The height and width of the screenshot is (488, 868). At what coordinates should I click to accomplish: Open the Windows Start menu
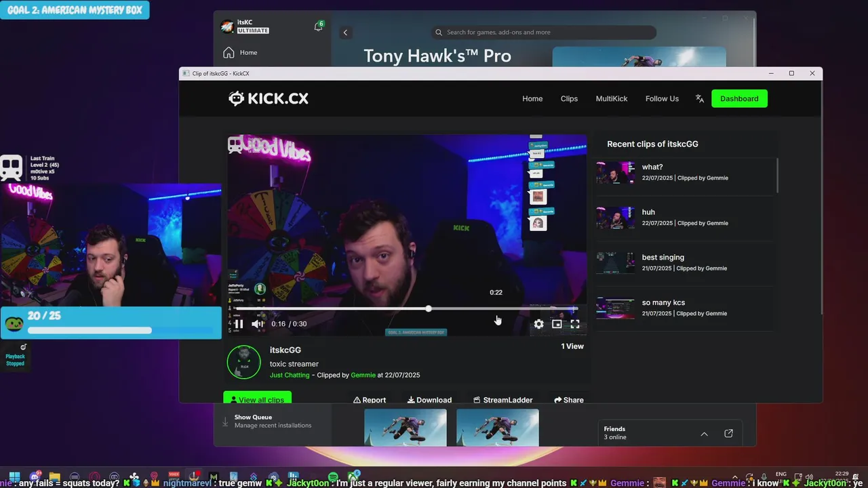[x=14, y=477]
